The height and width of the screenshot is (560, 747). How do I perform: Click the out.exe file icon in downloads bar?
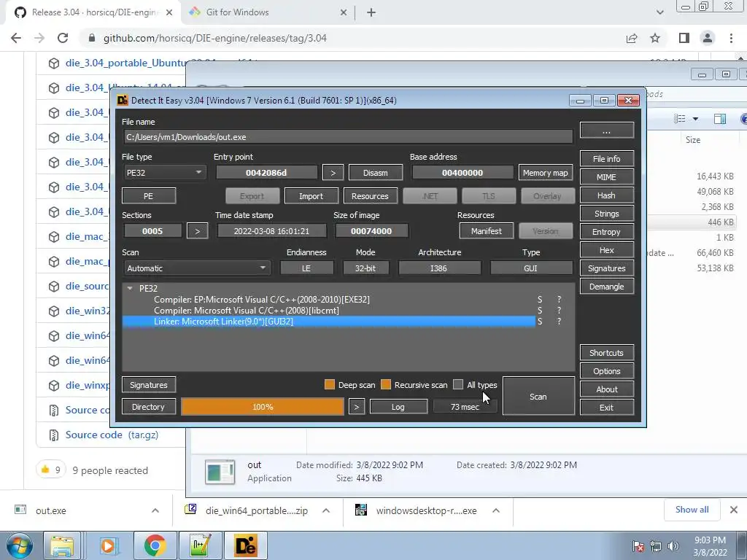[x=20, y=510]
